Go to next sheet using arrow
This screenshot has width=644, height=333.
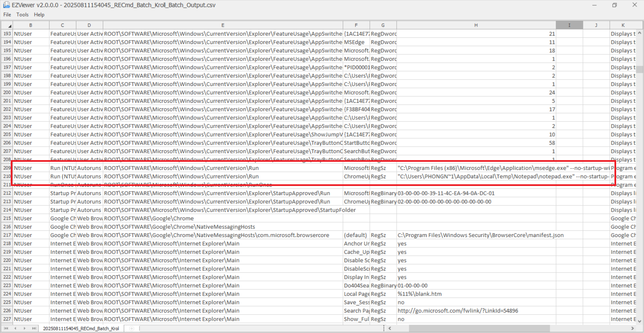(x=24, y=328)
